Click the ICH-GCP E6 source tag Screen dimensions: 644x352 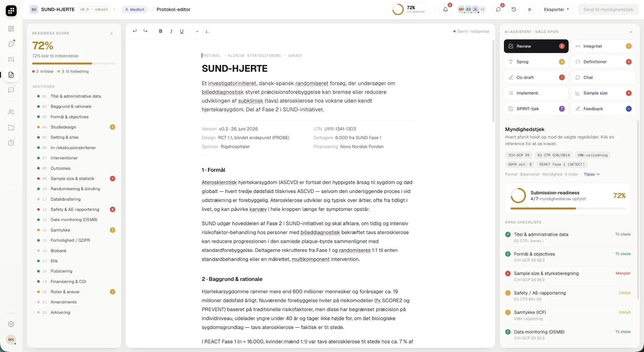point(519,155)
